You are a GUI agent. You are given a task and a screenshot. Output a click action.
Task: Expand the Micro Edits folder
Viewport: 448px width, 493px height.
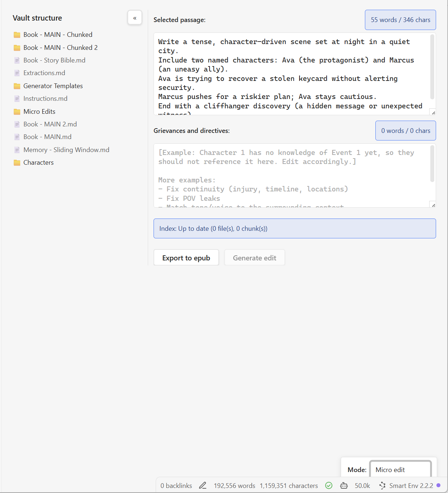point(39,112)
